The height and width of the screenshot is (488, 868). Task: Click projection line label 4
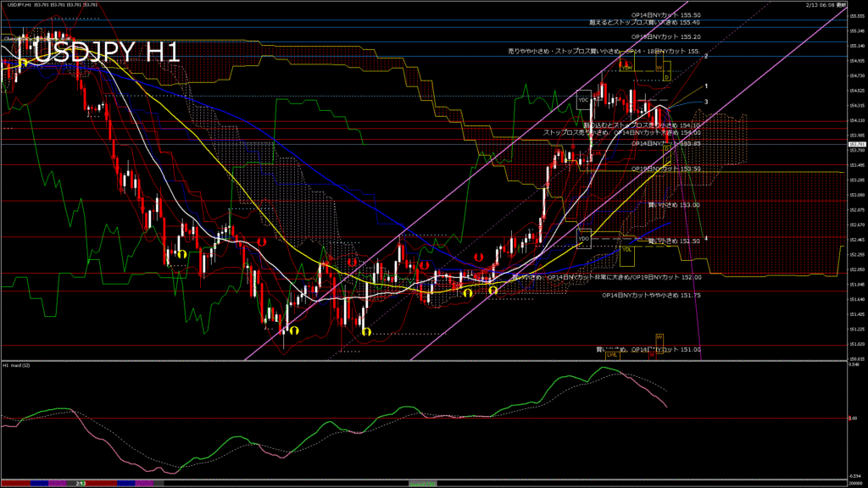706,239
